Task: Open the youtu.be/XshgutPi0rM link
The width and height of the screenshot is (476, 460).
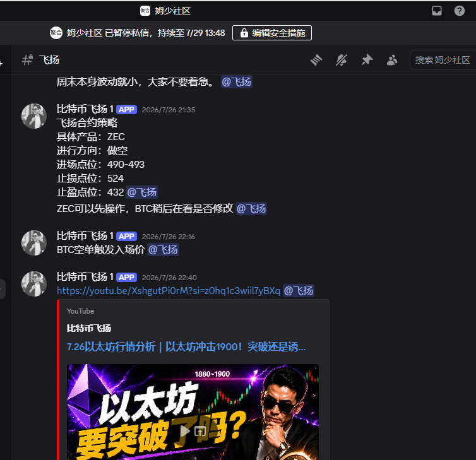Action: click(x=169, y=291)
